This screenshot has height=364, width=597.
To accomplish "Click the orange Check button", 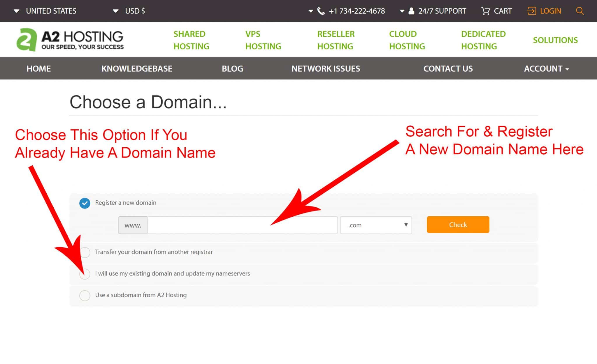I will [458, 225].
